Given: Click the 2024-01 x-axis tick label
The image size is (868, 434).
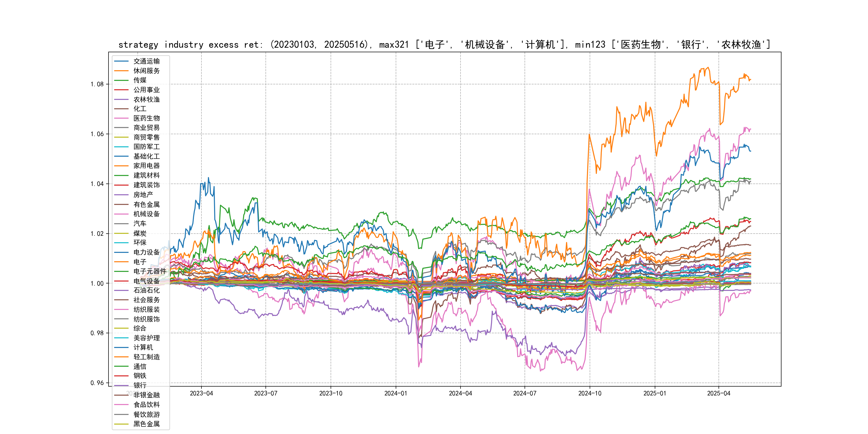Looking at the screenshot, I should pos(396,393).
